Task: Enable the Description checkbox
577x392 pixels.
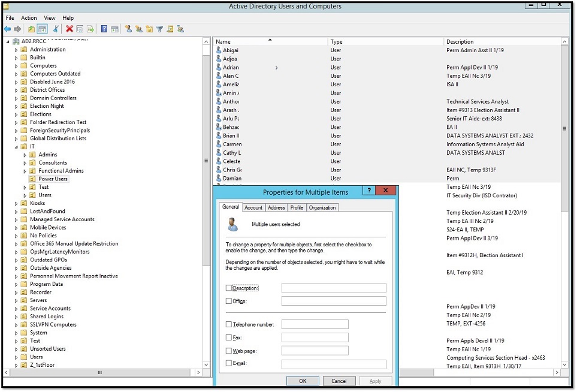Action: [x=228, y=288]
